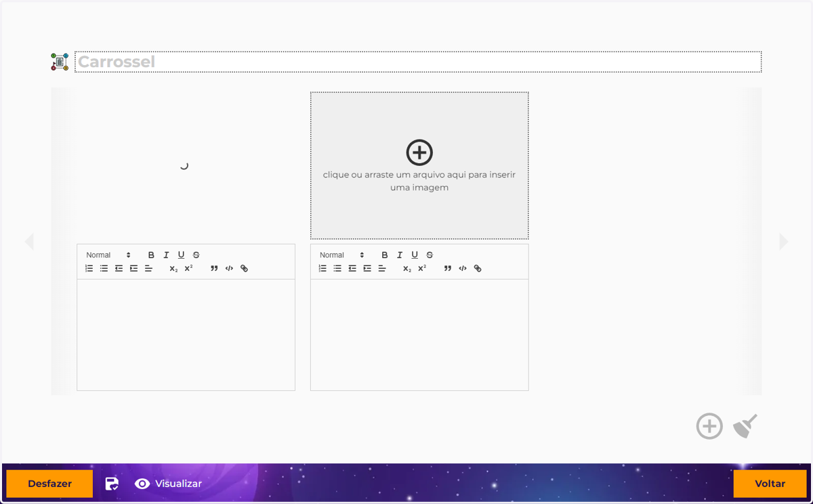
Task: Insert blockquote in the right text editor
Action: [x=448, y=268]
